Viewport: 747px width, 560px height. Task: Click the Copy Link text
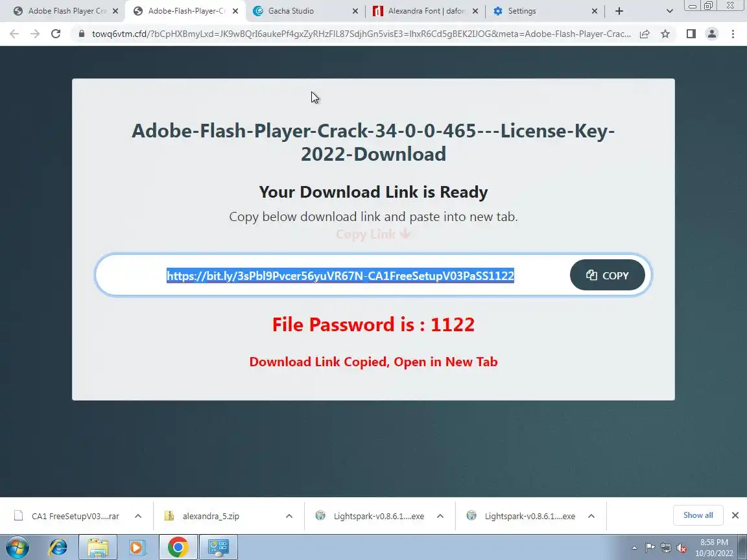(x=373, y=234)
